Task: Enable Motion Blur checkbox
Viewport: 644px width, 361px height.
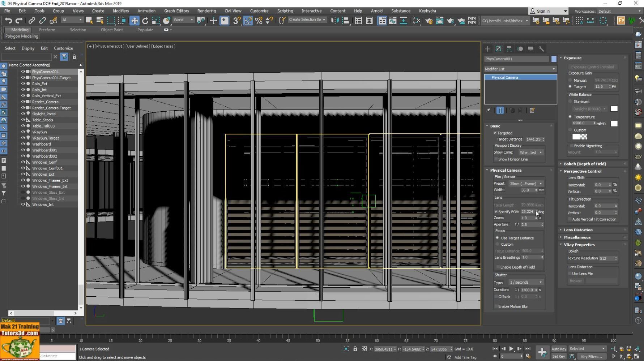Action: pyautogui.click(x=496, y=306)
